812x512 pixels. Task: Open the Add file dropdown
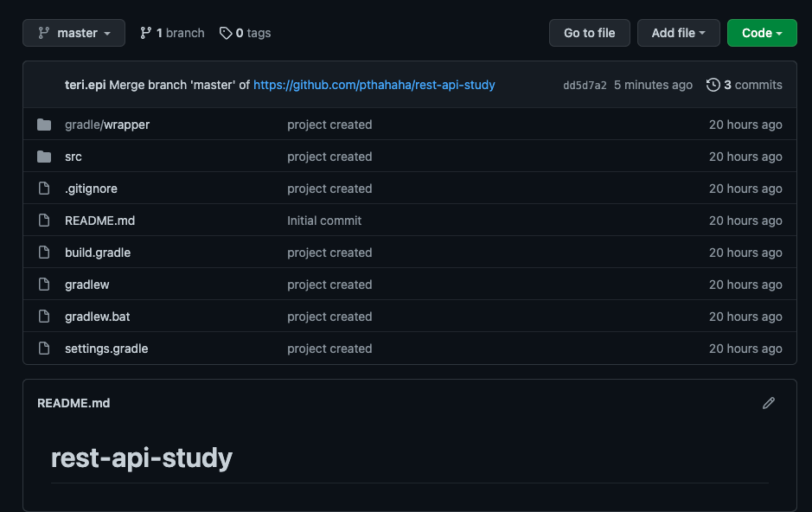point(678,33)
